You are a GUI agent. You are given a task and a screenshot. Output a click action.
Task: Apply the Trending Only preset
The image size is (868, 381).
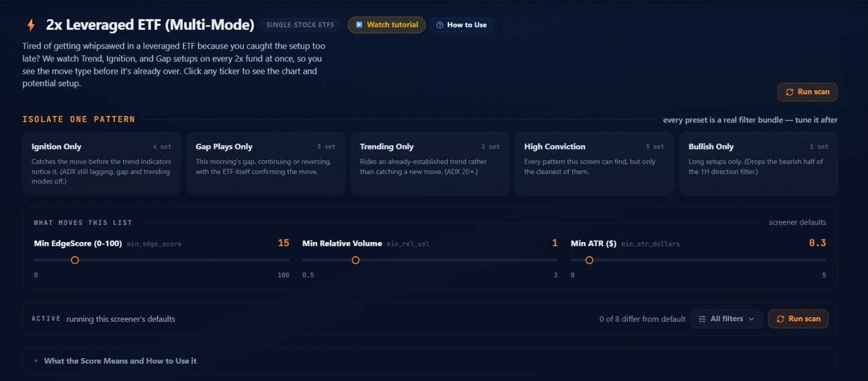(430, 164)
